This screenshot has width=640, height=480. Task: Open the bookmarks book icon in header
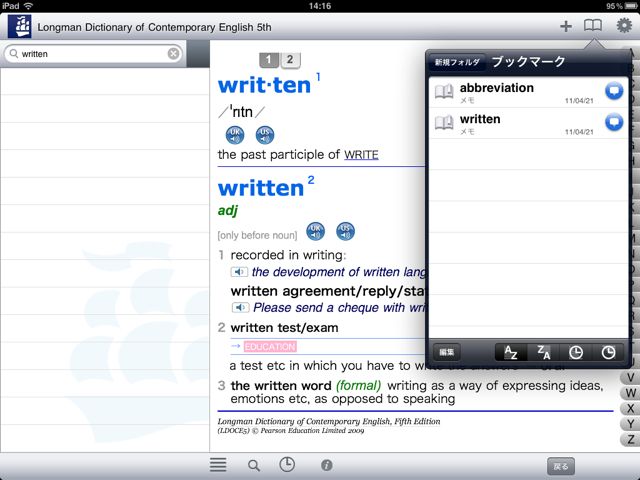click(593, 26)
